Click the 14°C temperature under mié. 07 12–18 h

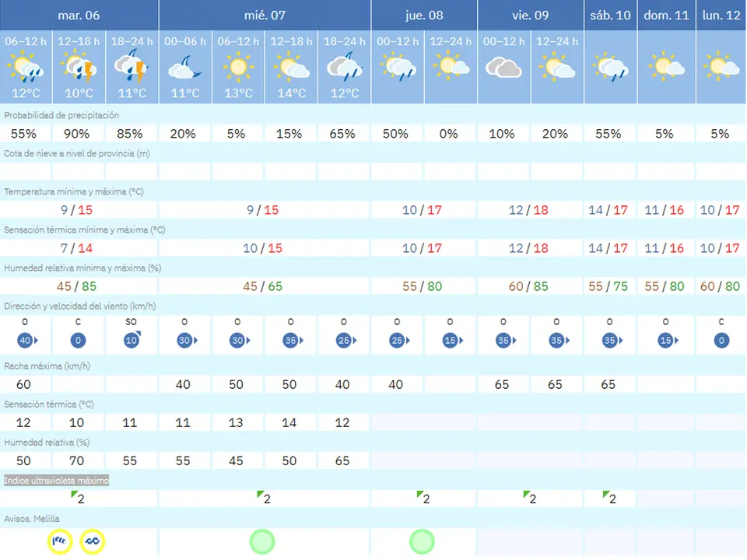pyautogui.click(x=292, y=93)
